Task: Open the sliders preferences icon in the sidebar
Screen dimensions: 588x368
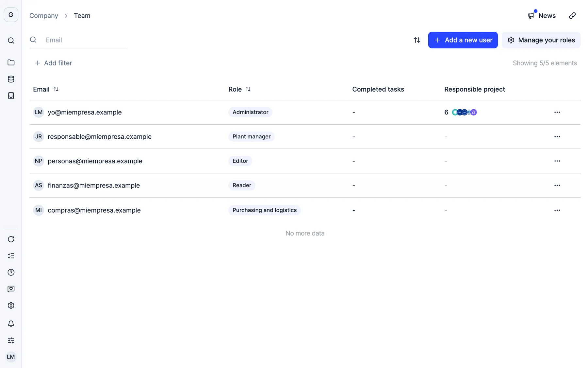Action: click(11, 340)
